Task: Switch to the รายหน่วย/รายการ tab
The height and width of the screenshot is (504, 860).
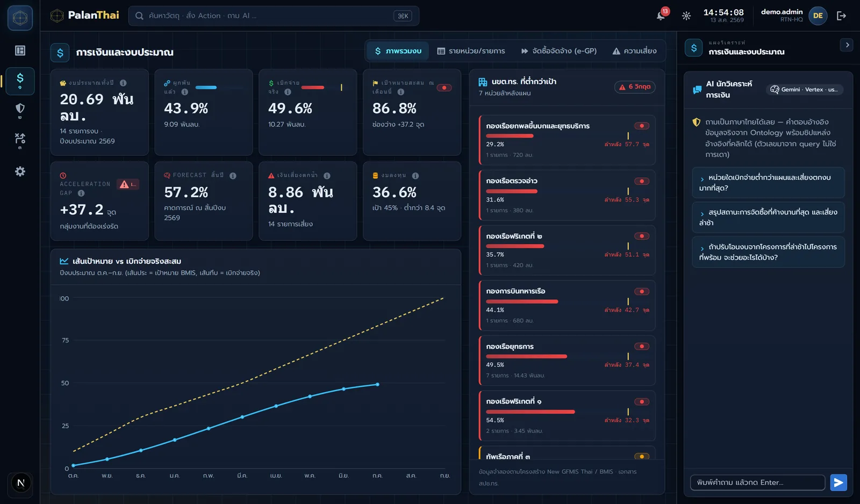Action: 471,51
